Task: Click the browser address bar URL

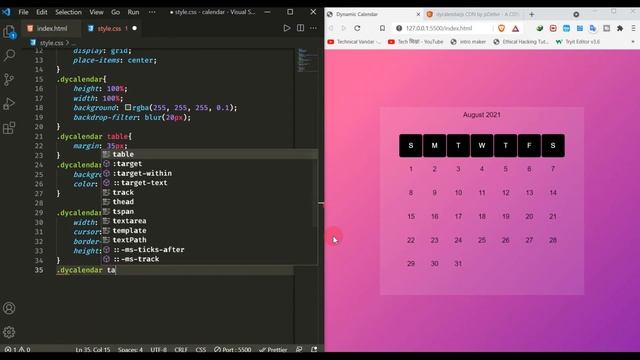Action: [439, 28]
